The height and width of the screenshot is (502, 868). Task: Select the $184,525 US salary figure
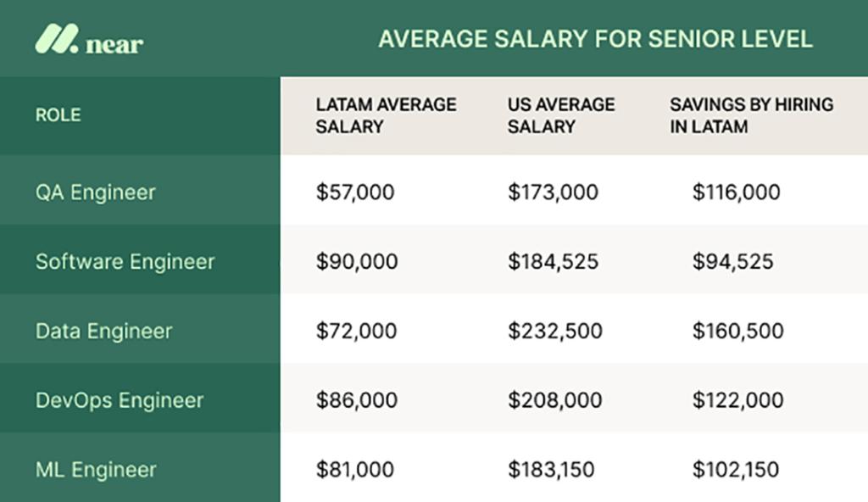(x=553, y=262)
